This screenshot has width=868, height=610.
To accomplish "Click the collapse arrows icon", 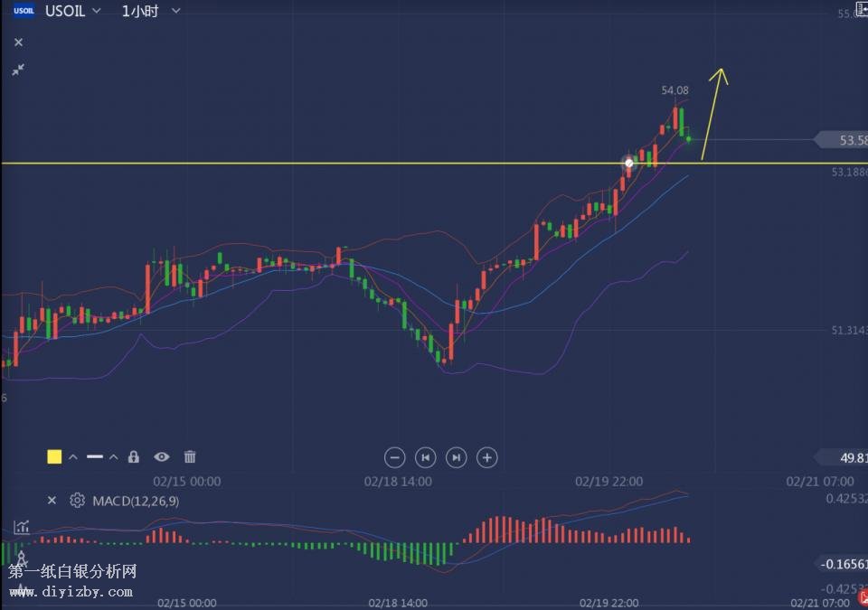I will click(x=18, y=70).
